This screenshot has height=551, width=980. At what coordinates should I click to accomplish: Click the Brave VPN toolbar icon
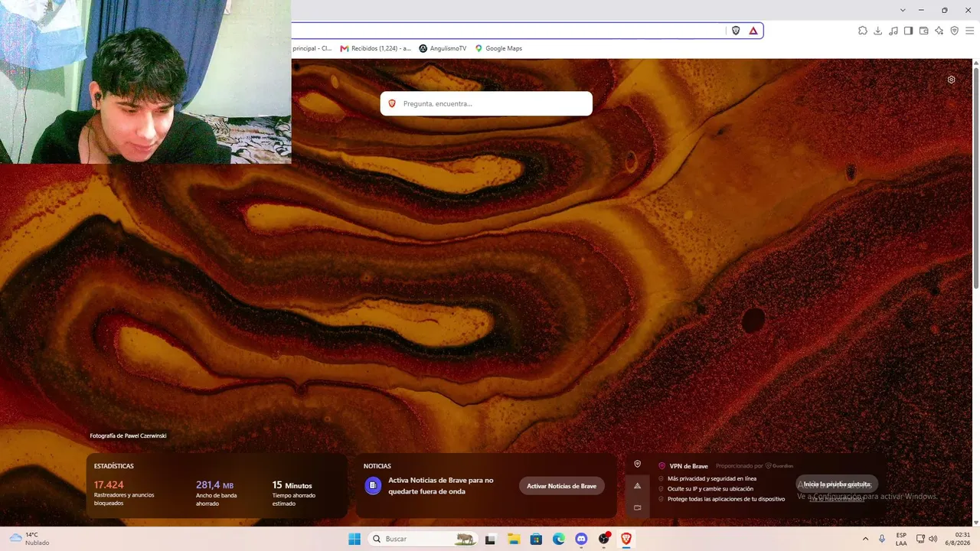(955, 31)
